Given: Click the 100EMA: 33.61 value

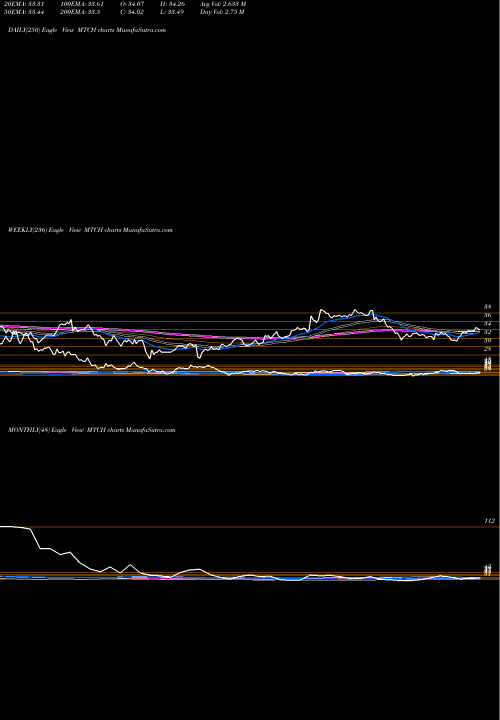Looking at the screenshot, I should click(x=82, y=4).
